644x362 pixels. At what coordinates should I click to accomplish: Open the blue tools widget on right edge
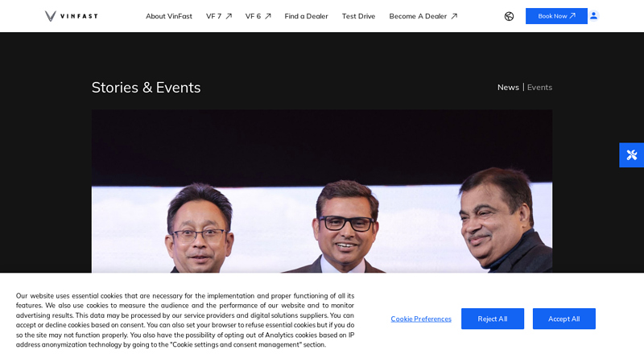point(632,155)
